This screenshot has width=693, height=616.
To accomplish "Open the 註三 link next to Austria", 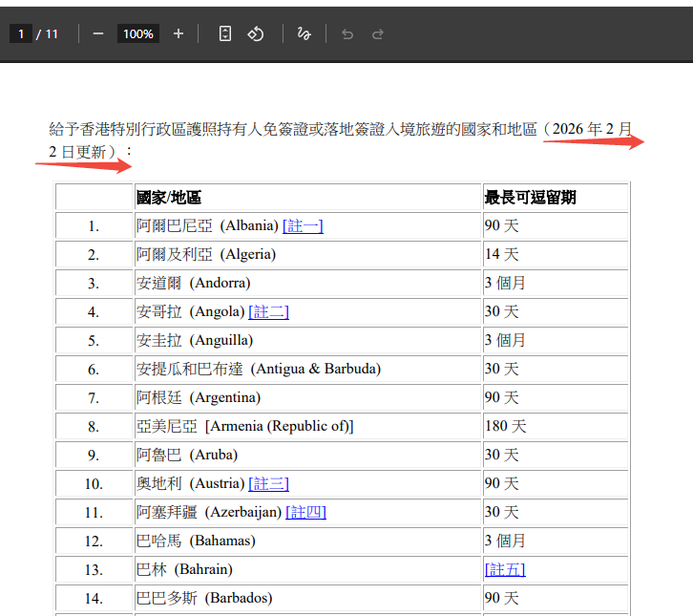I will point(268,483).
